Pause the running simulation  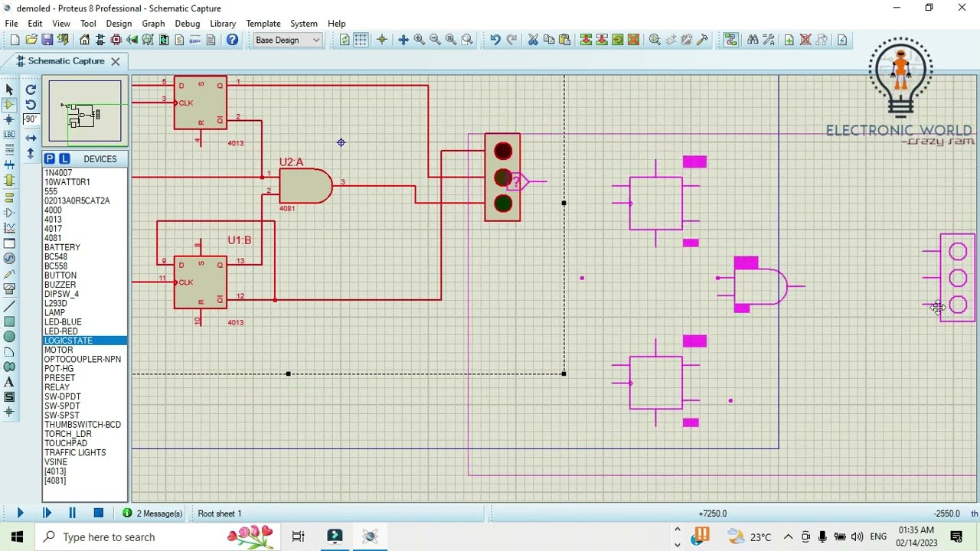[73, 514]
